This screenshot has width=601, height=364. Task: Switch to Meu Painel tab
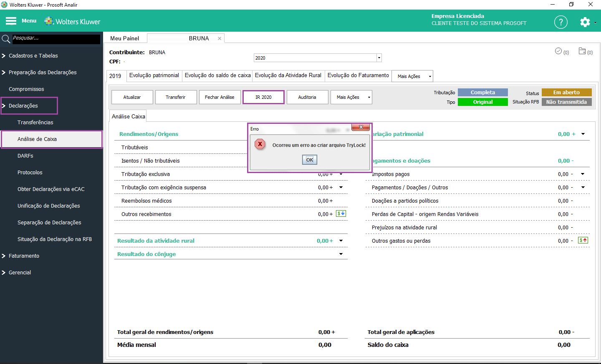click(x=125, y=38)
